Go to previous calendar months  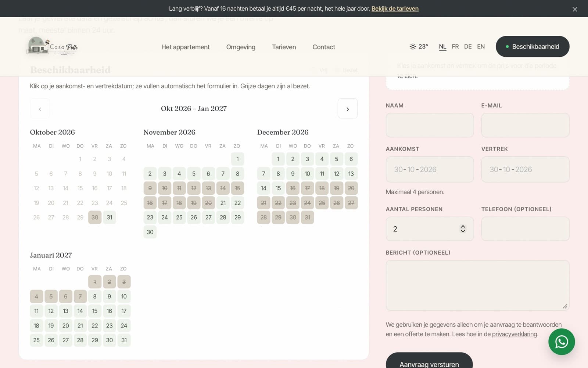pyautogui.click(x=40, y=109)
